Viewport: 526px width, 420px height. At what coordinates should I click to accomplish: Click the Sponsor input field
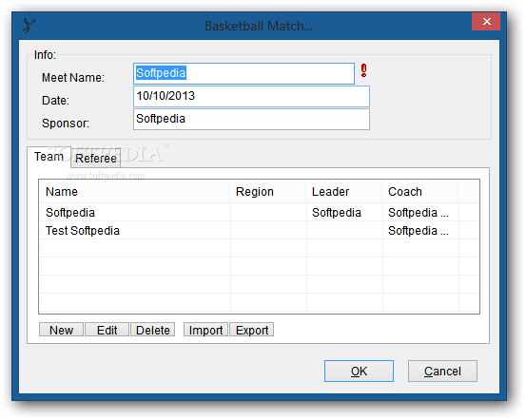252,119
